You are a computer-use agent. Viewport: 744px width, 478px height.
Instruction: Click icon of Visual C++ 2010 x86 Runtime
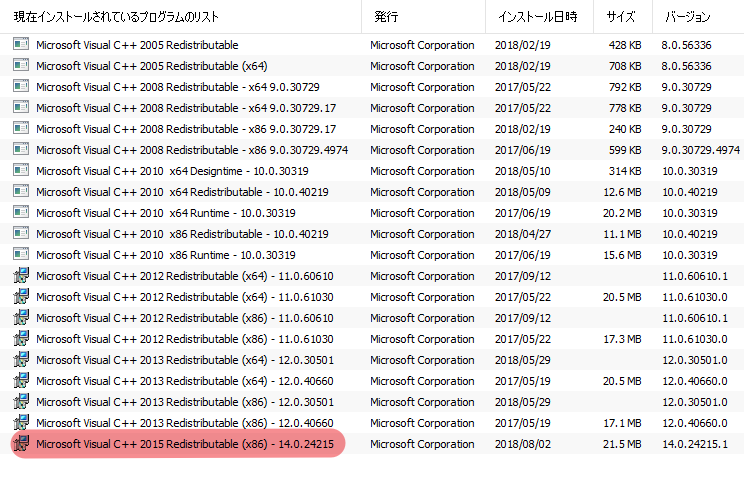pos(21,254)
